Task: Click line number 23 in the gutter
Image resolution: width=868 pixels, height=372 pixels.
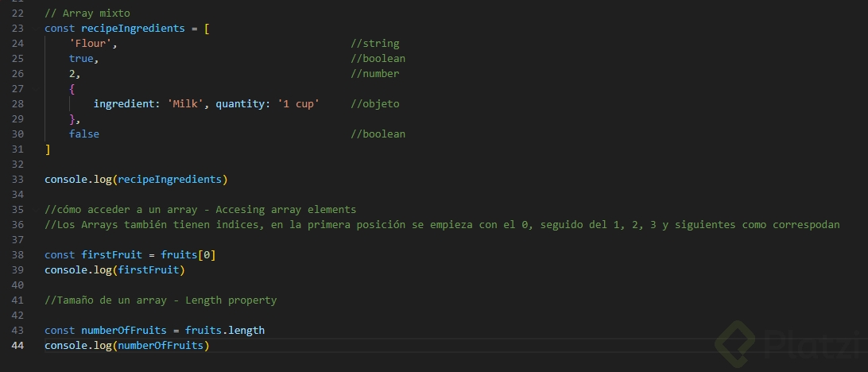Action: pyautogui.click(x=17, y=29)
